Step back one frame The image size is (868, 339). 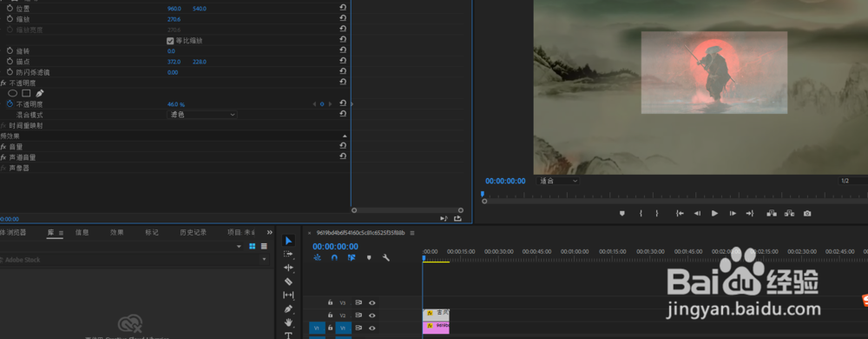(697, 213)
